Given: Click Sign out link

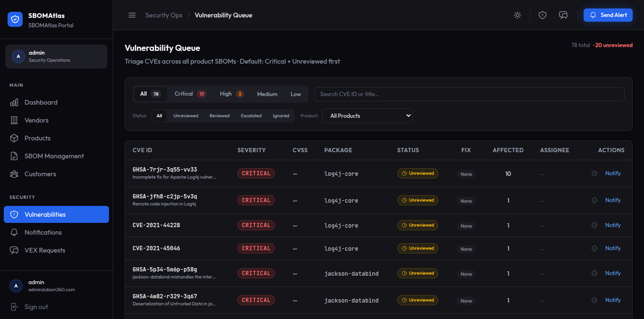Looking at the screenshot, I should (x=36, y=307).
